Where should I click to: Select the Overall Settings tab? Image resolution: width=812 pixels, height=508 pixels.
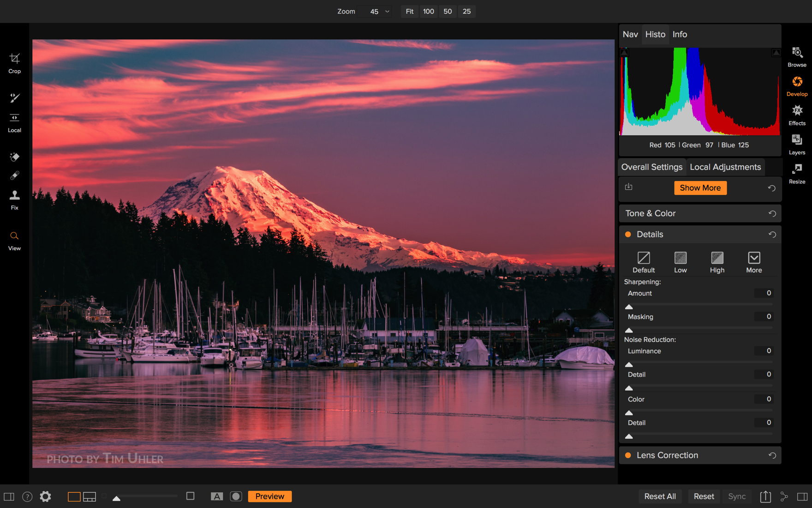[651, 167]
